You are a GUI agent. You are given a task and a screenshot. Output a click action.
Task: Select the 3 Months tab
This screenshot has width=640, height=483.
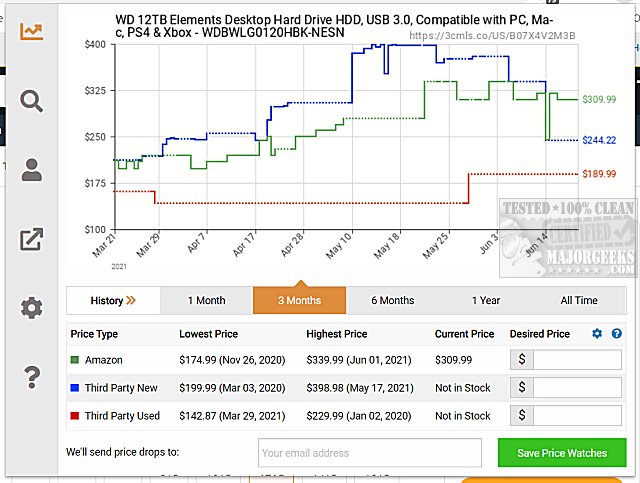(299, 300)
